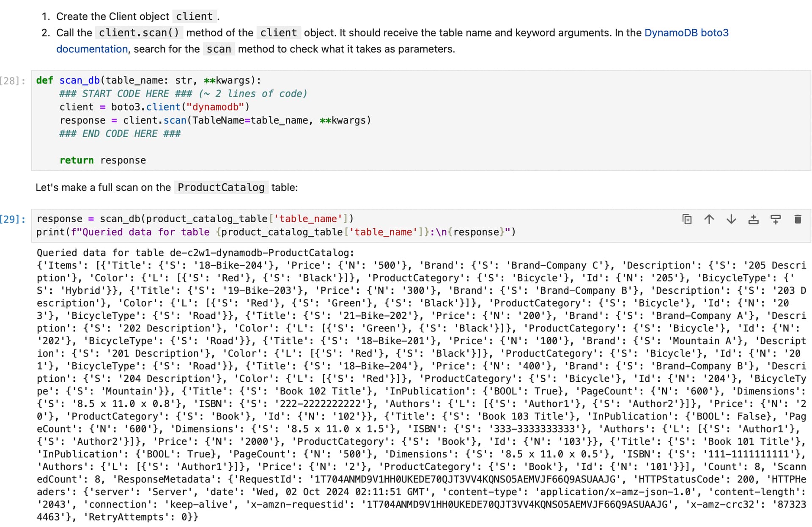Duplicate the current cell using the copy icon

pyautogui.click(x=687, y=219)
